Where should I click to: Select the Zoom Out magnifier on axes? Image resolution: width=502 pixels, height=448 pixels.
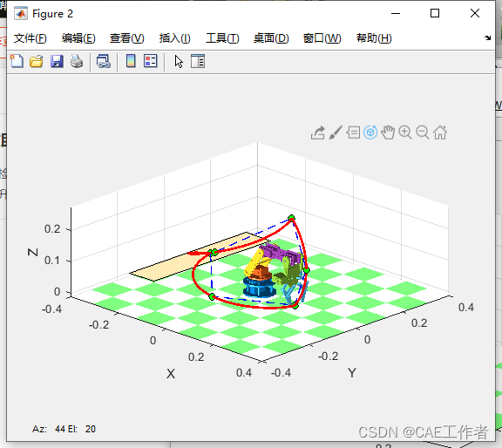pos(423,132)
